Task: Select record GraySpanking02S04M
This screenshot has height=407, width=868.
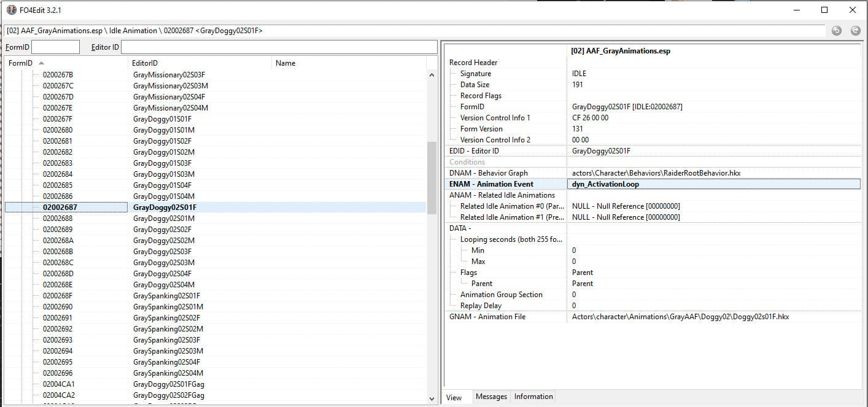Action: 215,373
